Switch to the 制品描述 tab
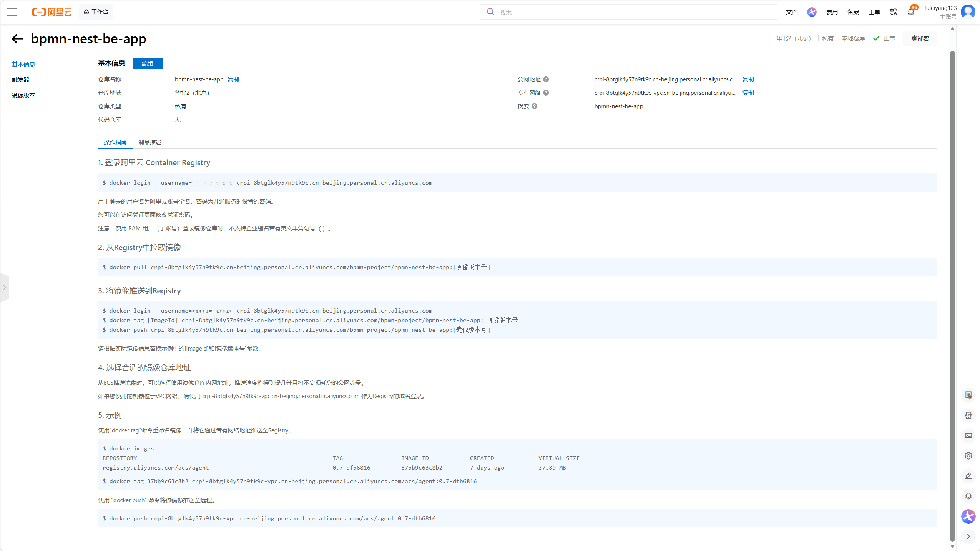 (150, 142)
